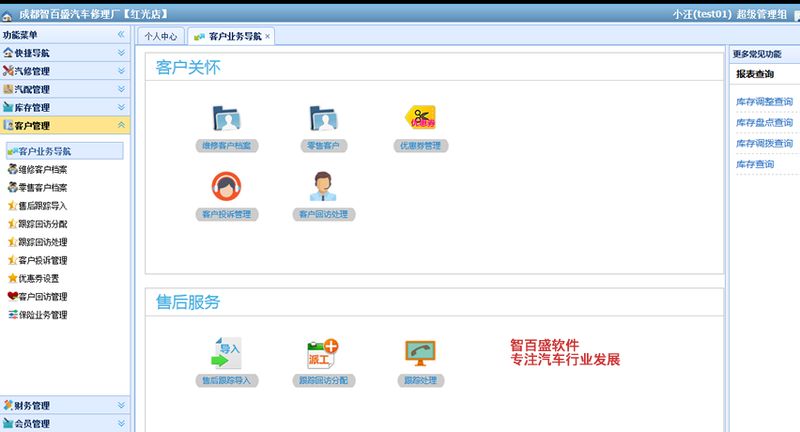Open the 维修客户档案 folder icon

tap(227, 118)
